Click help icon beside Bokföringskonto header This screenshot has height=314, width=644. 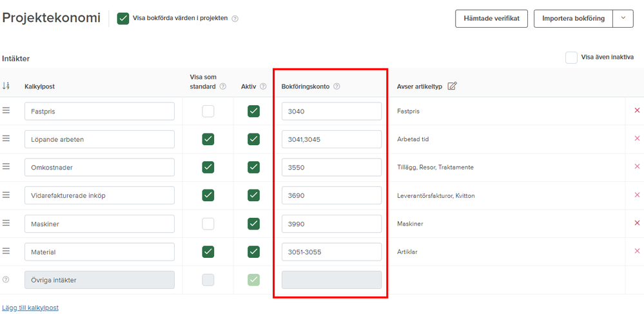[x=337, y=86]
